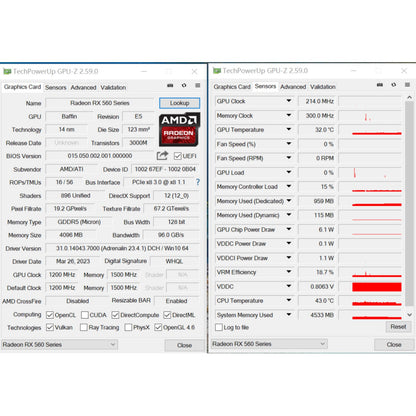Open the Memory Clock sensor dropdown arrow
The image size is (416, 416).
click(289, 115)
